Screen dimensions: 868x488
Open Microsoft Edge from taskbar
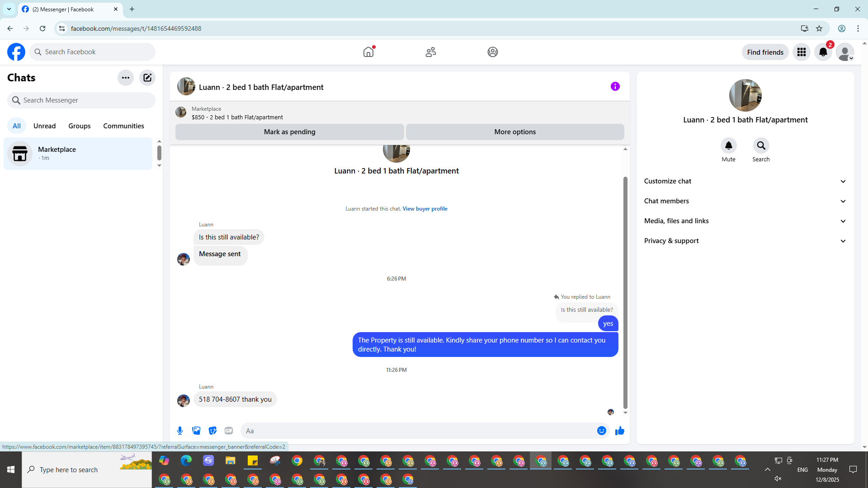click(x=186, y=460)
